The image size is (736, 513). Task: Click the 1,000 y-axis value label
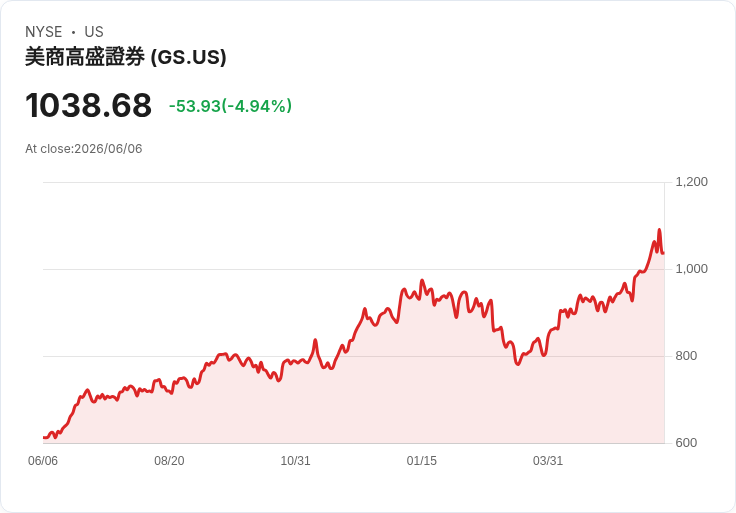pos(691,269)
